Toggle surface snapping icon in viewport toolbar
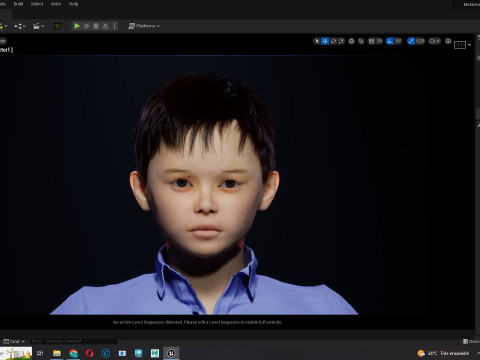The height and width of the screenshot is (360, 480). (x=361, y=41)
